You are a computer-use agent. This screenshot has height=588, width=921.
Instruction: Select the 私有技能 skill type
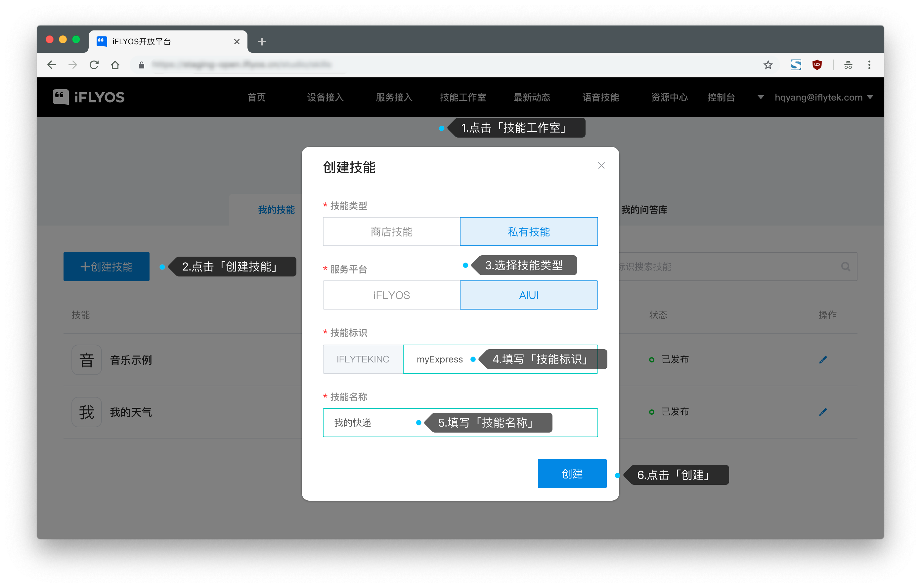click(x=529, y=232)
